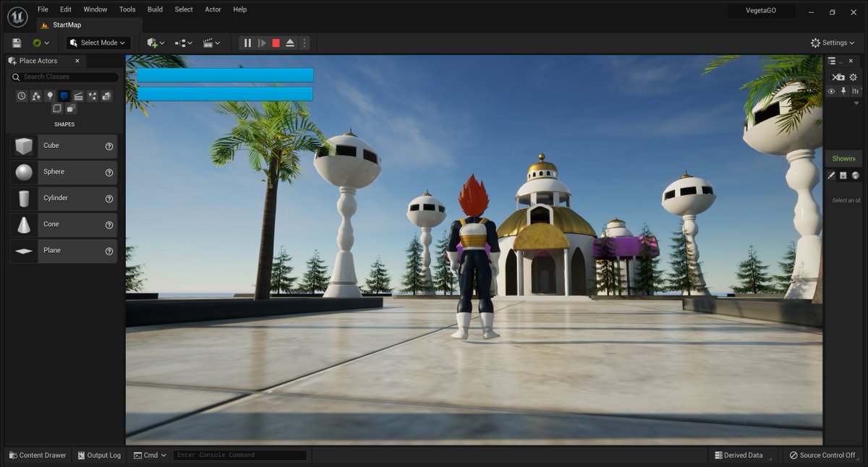Toggle the Outliner pin column

844,91
